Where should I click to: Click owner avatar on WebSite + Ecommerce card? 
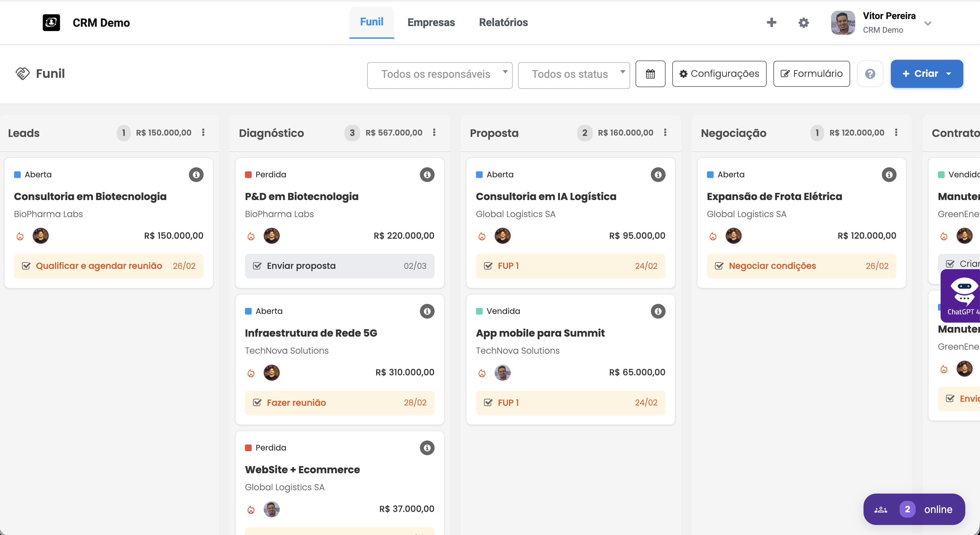tap(272, 509)
